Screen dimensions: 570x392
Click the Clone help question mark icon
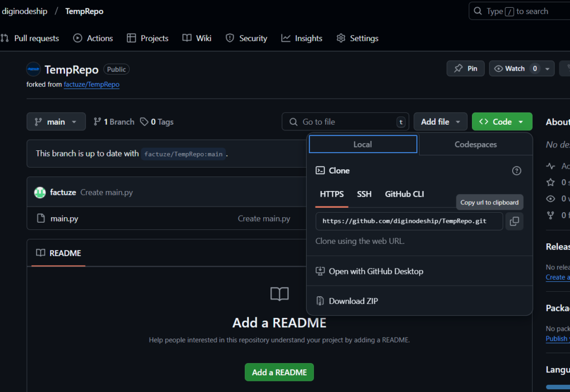click(x=517, y=171)
